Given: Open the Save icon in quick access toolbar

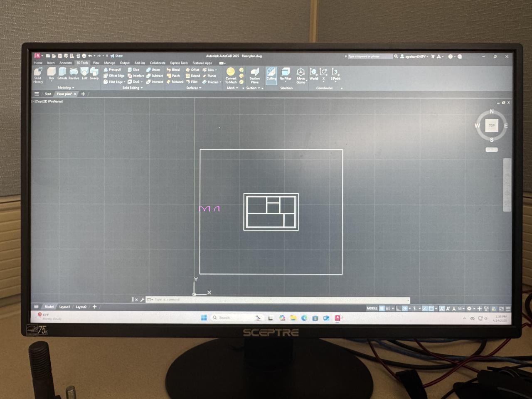Looking at the screenshot, I should tap(60, 56).
